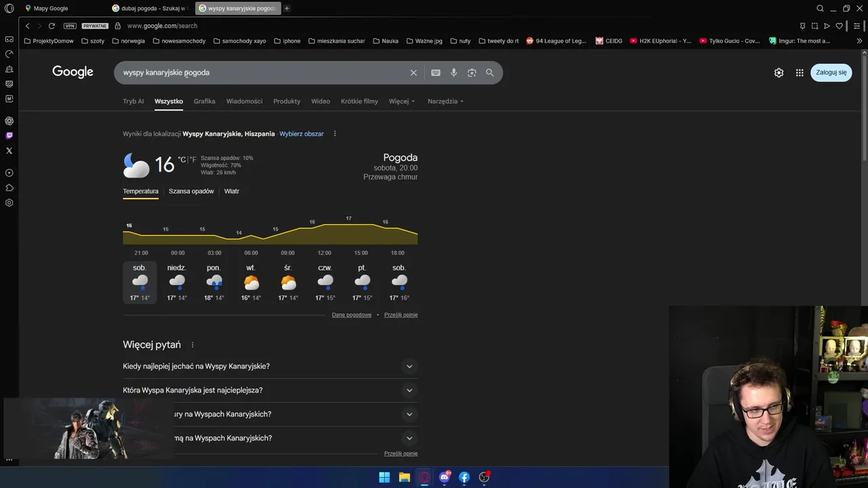
Task: Open tab search magnifier in title bar
Action: point(820,9)
